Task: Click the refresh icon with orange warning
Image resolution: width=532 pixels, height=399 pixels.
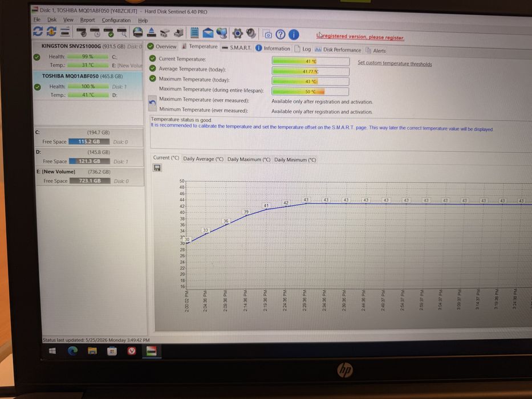Action: coord(51,31)
